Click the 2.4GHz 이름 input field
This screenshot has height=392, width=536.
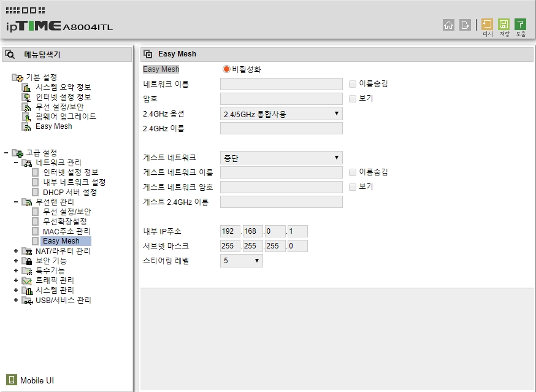coord(281,128)
